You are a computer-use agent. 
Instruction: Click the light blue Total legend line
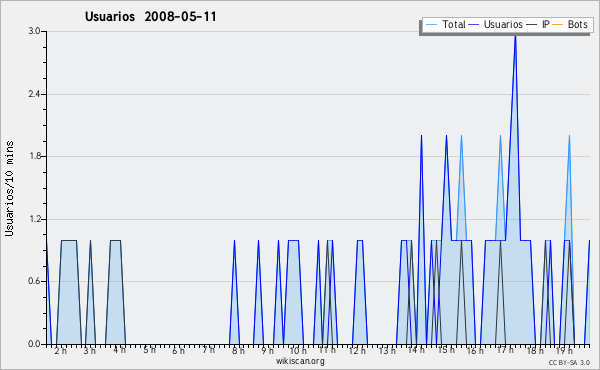tap(431, 25)
